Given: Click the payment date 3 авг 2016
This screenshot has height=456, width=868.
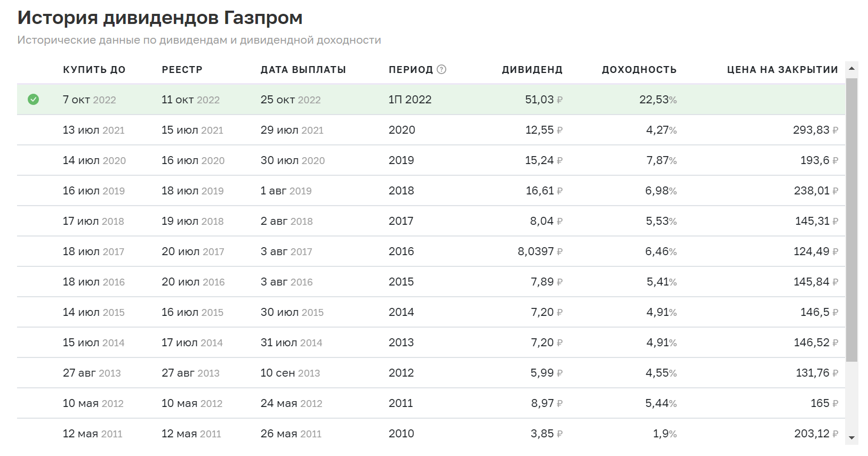Looking at the screenshot, I should (287, 282).
